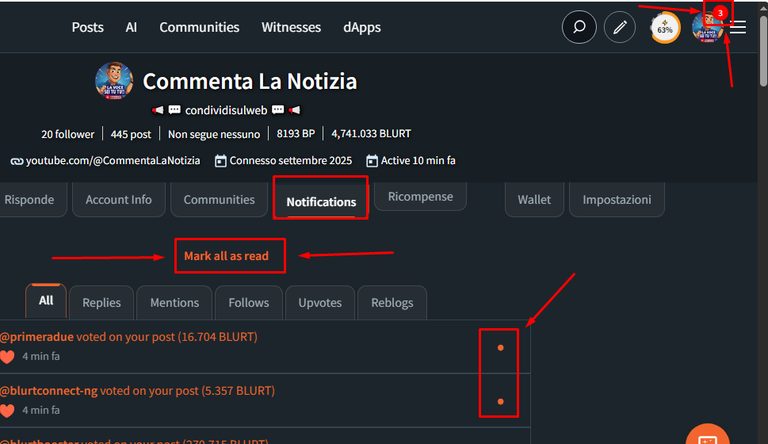Filter notifications by Follows
Screen dimensions: 768x444
[248, 303]
